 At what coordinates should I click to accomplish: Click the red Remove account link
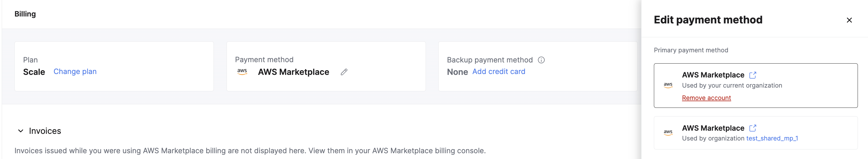(x=706, y=98)
